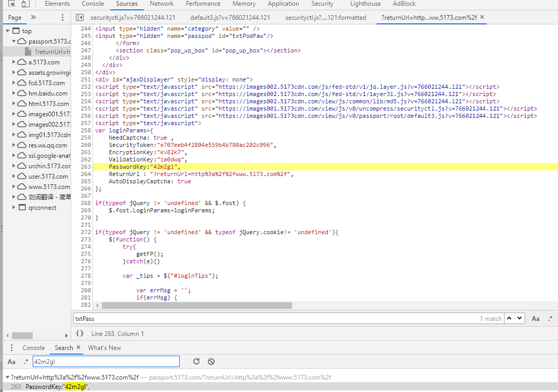Toggle the hide navigator sidebar icon
Viewport: 558px width, 392px height.
[80, 18]
